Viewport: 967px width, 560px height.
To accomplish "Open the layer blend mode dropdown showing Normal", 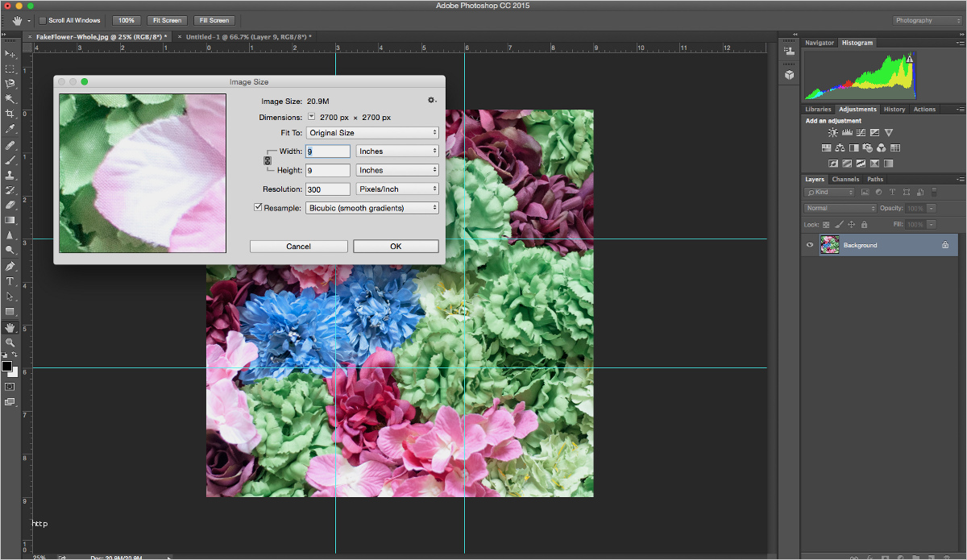I will point(840,207).
